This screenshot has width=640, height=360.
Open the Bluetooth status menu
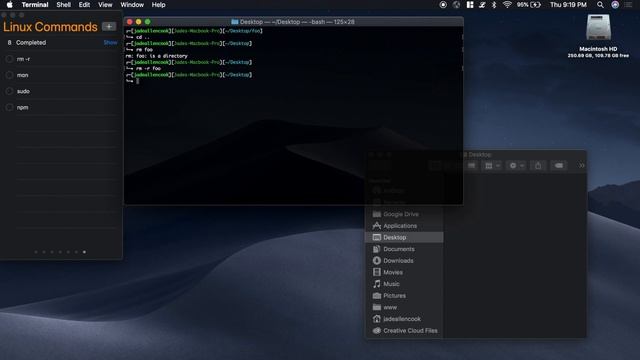coord(494,5)
